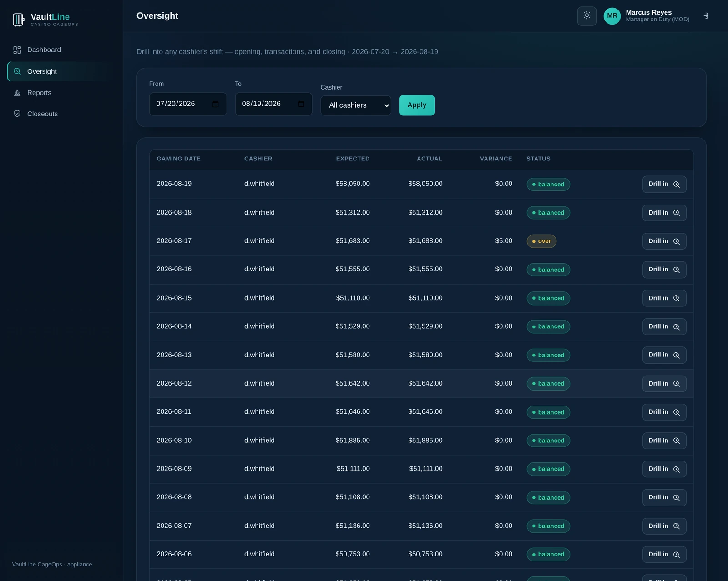Drill in to the 2026-08-15 shift
The width and height of the screenshot is (728, 581).
(664, 298)
